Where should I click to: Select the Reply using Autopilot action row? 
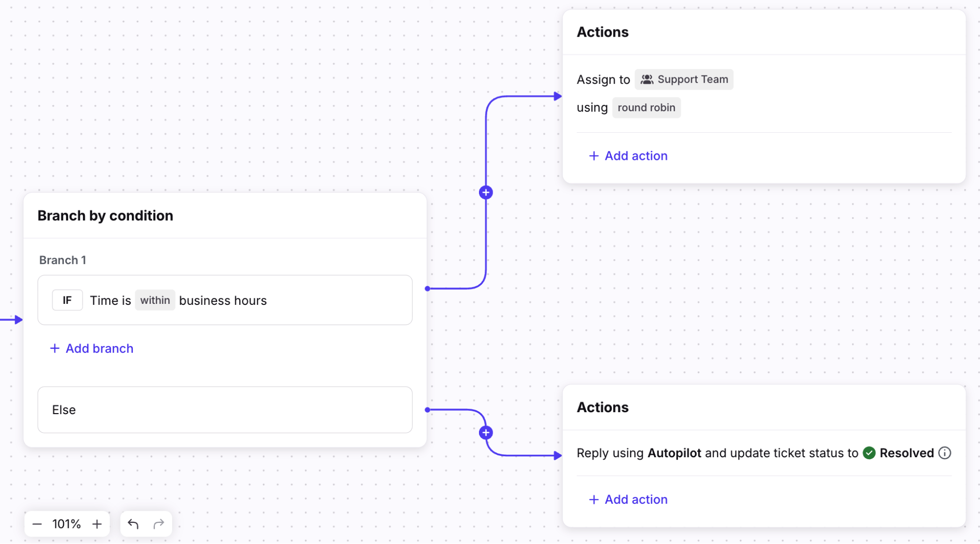[x=717, y=453]
